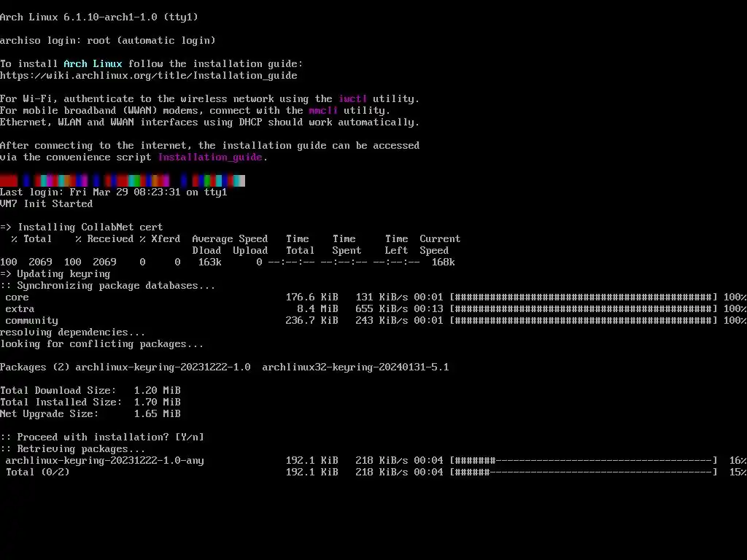Click the multicolored bar above Last login
The width and height of the screenshot is (747, 560).
tap(123, 181)
